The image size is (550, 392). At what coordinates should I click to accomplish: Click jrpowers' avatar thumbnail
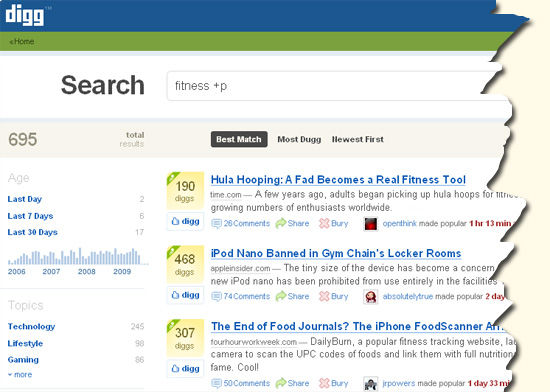[371, 383]
